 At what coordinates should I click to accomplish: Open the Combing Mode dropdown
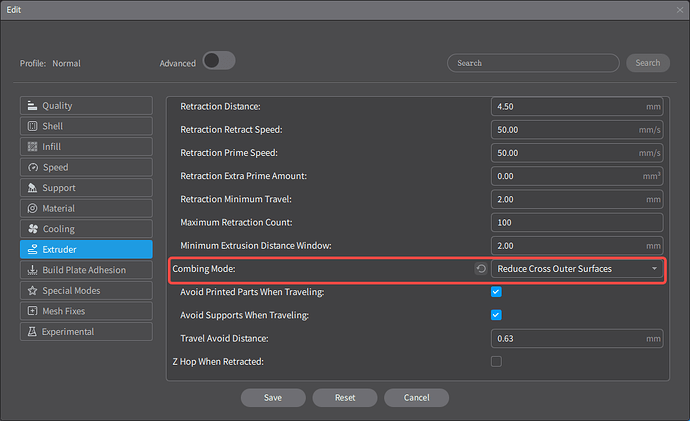(x=577, y=269)
